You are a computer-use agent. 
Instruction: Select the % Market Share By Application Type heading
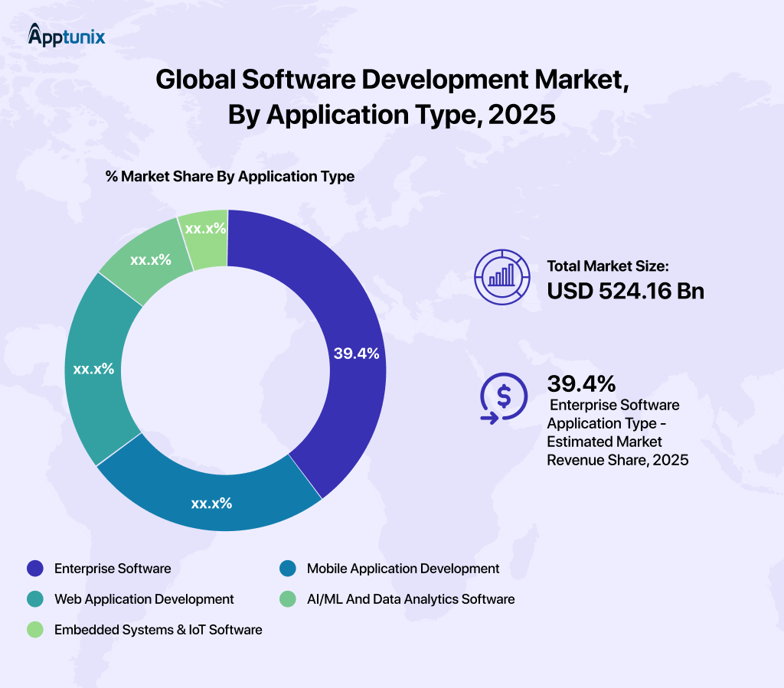[x=230, y=176]
